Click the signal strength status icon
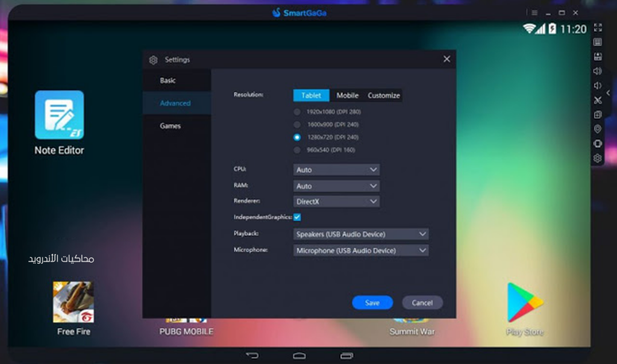Viewport: 617px width, 364px height. tap(540, 29)
